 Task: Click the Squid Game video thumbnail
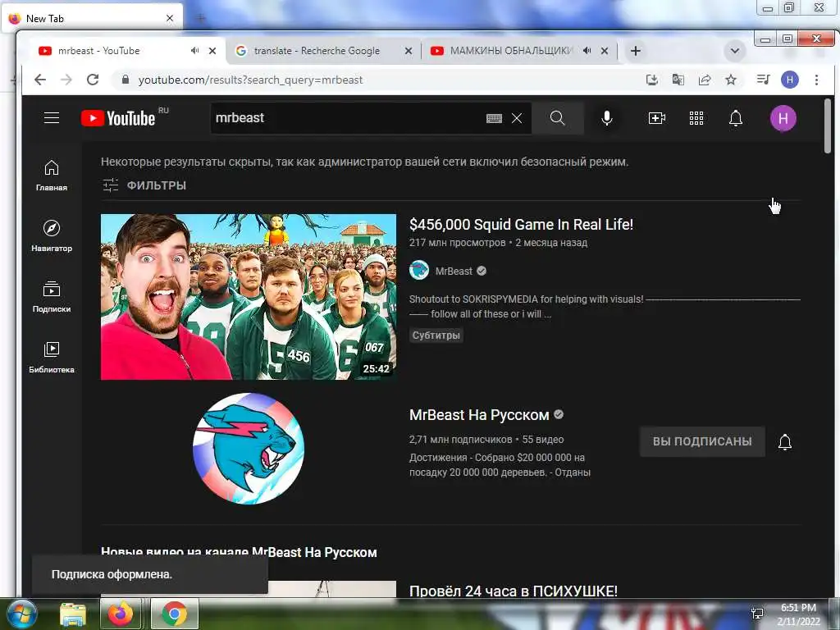[x=249, y=297]
